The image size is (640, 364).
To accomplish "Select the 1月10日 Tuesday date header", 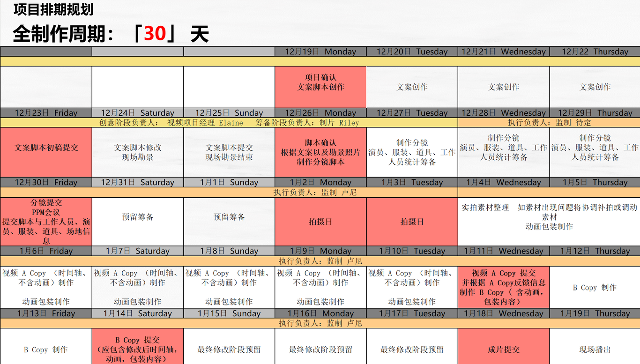I will [412, 251].
